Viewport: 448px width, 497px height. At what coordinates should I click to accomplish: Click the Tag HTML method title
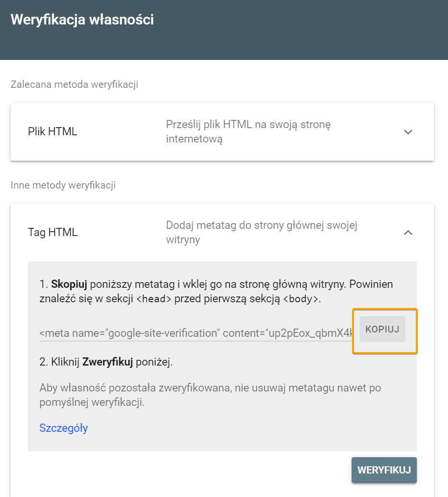[x=53, y=232]
